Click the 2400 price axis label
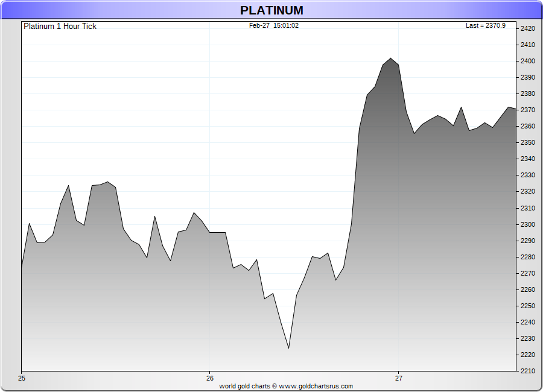The image size is (543, 392). point(528,62)
